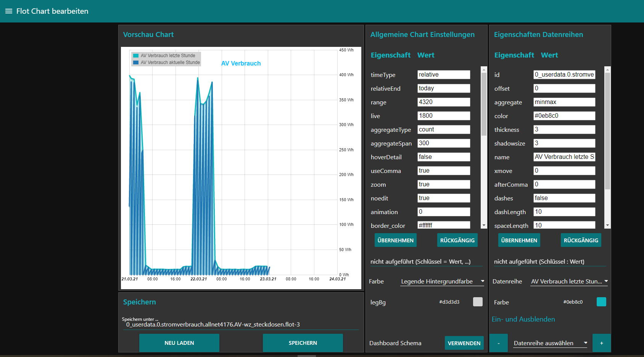Edit the aggregateSpan value 300
This screenshot has height=357, width=644.
[x=444, y=143]
